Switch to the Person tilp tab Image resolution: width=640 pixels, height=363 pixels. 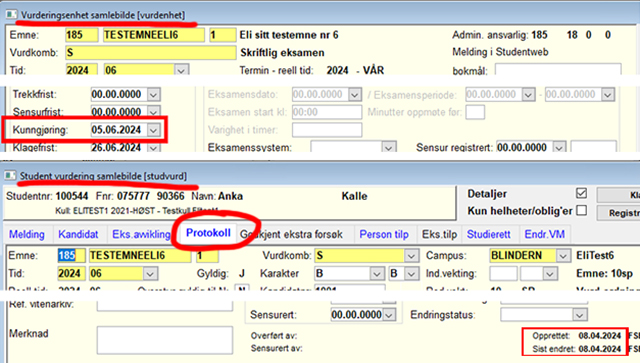click(x=384, y=234)
